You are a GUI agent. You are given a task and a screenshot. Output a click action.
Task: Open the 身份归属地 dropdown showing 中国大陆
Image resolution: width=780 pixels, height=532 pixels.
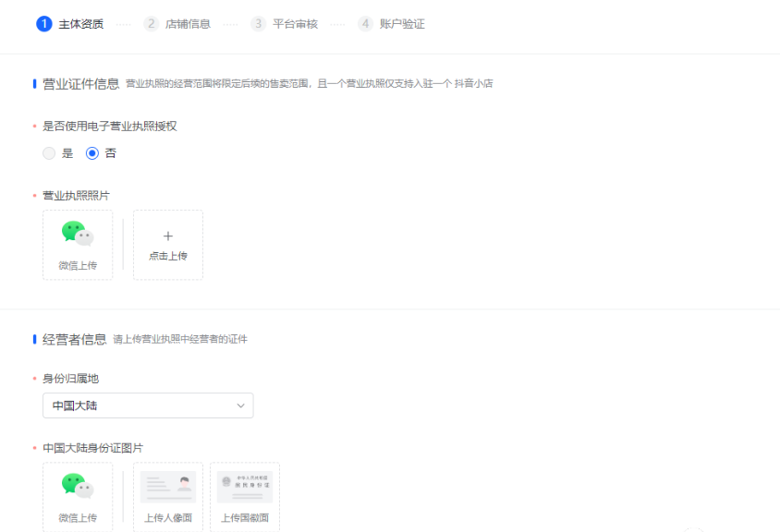(148, 405)
